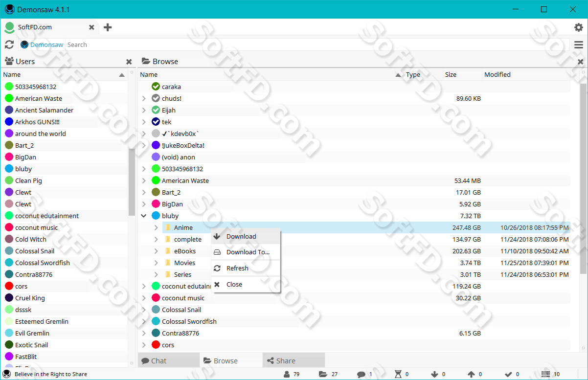This screenshot has height=380, width=588.
Task: Click bluby blue color avatar in Users
Action: click(x=9, y=169)
